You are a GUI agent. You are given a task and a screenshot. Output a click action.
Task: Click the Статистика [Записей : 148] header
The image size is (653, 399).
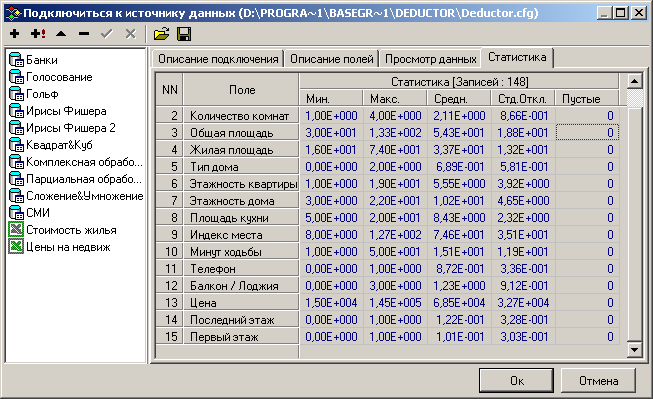click(x=459, y=82)
